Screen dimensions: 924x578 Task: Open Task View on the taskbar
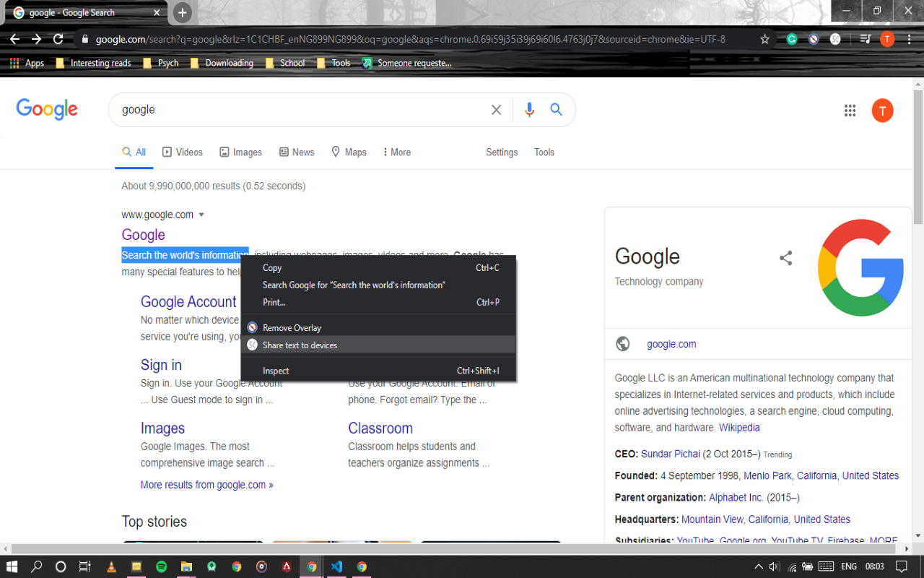pos(84,566)
